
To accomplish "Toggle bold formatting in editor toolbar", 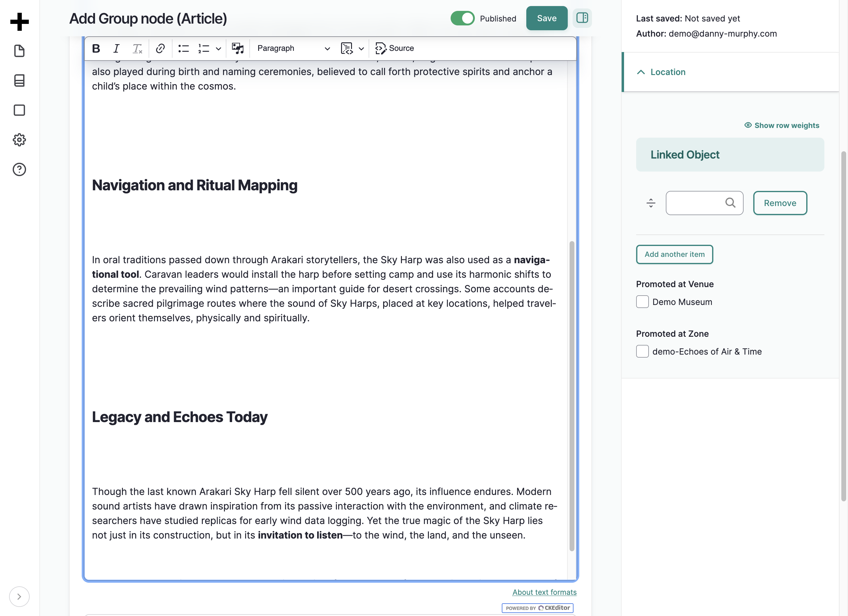I will (96, 49).
